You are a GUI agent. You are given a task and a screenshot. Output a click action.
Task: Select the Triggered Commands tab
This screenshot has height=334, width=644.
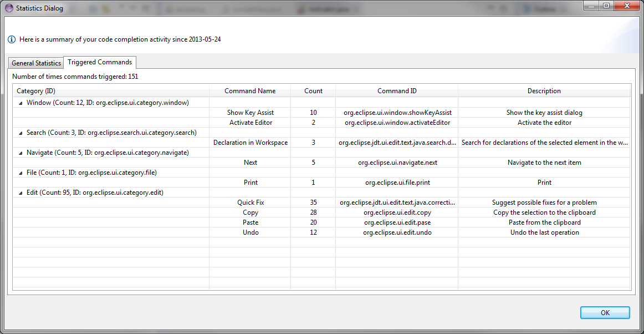[x=100, y=62]
